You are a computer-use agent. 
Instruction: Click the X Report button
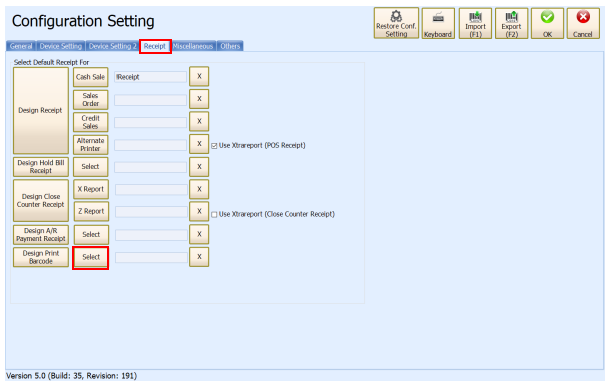[91, 189]
